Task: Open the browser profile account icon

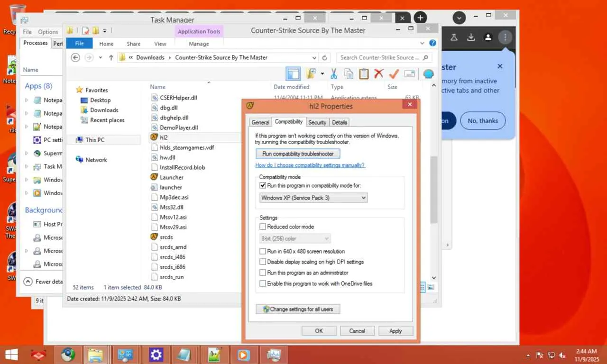Action: pos(488,37)
